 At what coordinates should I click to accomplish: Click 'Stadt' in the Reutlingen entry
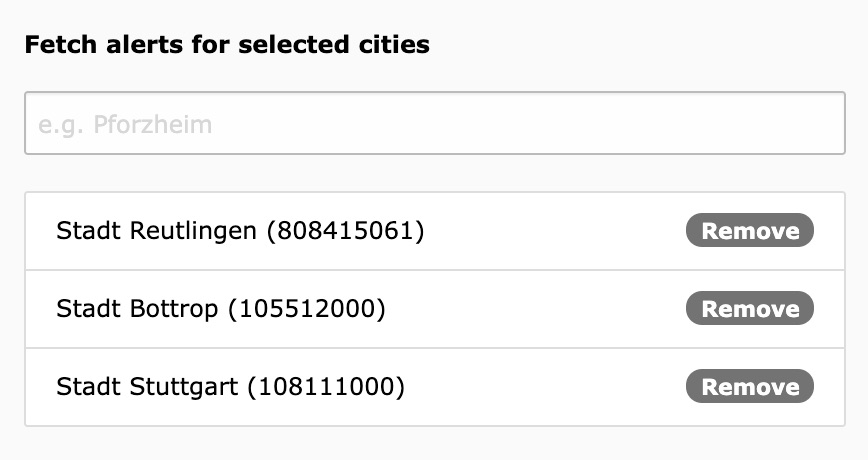coord(90,231)
